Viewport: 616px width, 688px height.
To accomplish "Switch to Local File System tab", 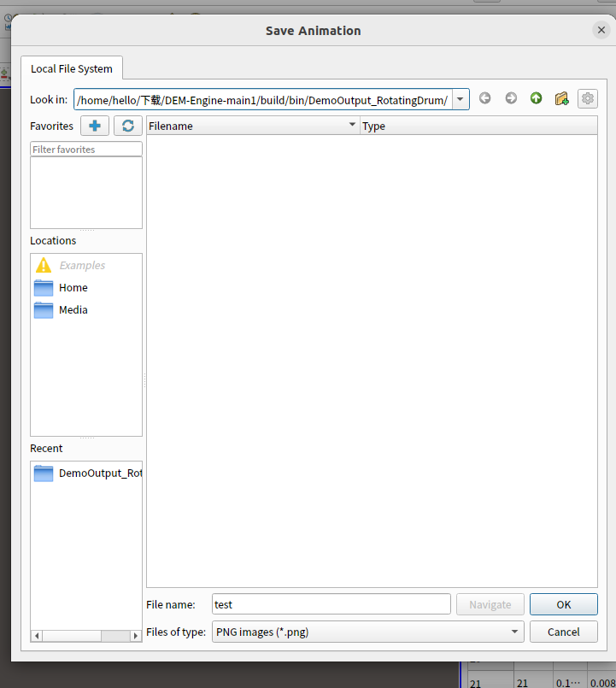I will coord(72,68).
